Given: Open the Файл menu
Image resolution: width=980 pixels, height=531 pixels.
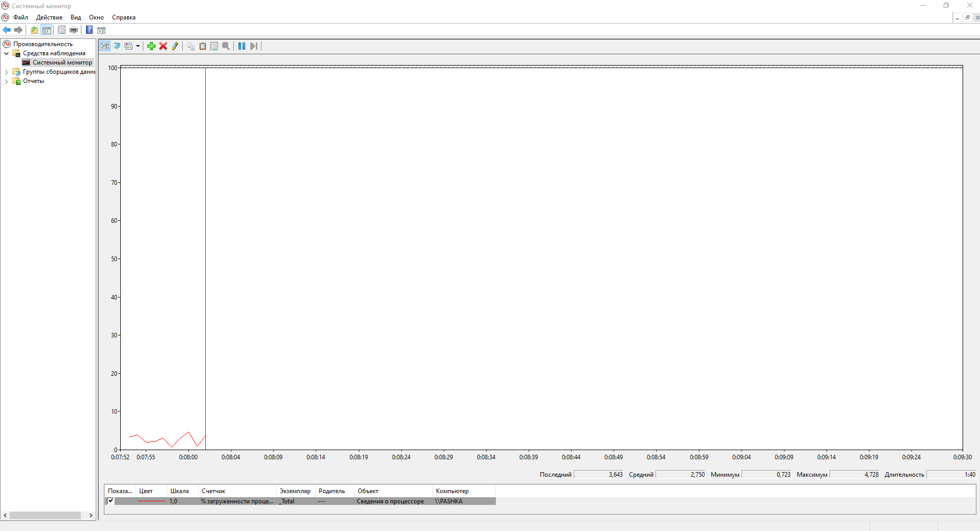Looking at the screenshot, I should pos(21,17).
